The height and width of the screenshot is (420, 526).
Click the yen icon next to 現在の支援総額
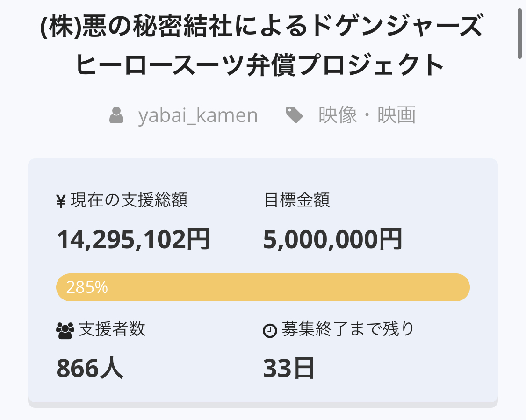point(61,201)
